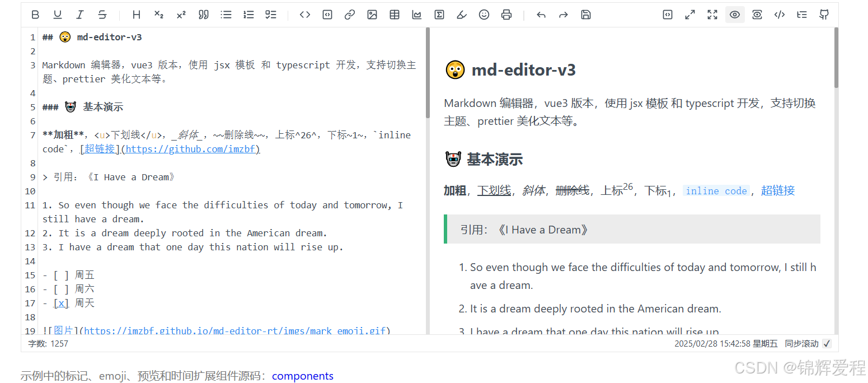This screenshot has height=383, width=868.
Task: Insert a blockquote
Action: click(204, 15)
